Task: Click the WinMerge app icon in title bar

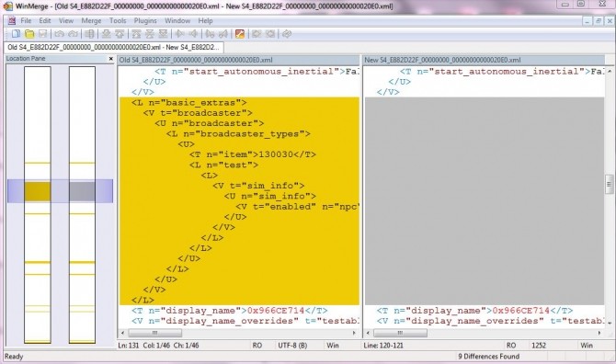Action: 8,6
